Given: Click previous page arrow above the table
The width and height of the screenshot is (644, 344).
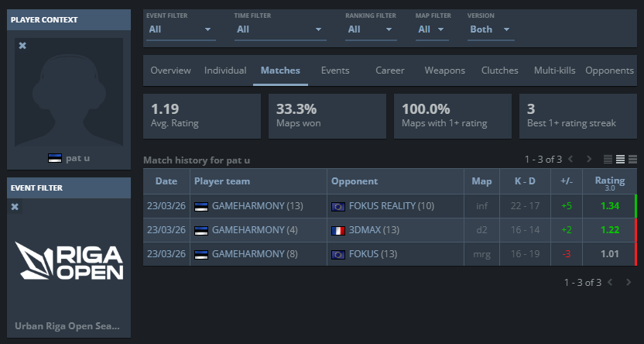Looking at the screenshot, I should point(570,159).
